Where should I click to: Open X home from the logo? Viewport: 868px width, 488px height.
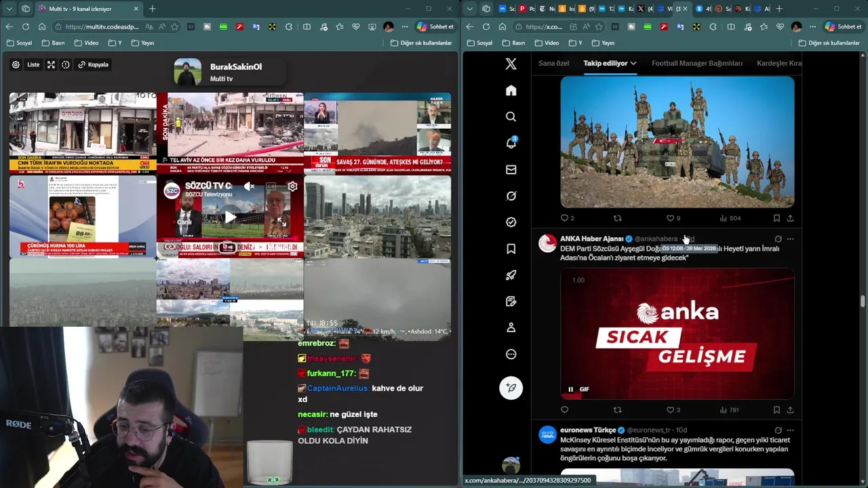point(511,64)
